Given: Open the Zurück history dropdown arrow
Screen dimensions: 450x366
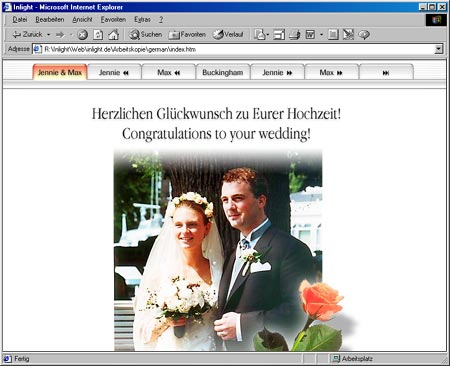Looking at the screenshot, I should coord(48,35).
